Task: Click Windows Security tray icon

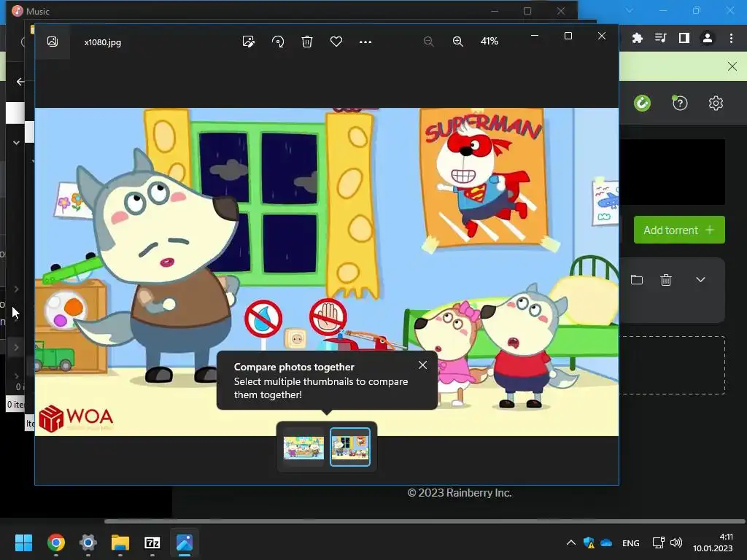Action: [589, 542]
